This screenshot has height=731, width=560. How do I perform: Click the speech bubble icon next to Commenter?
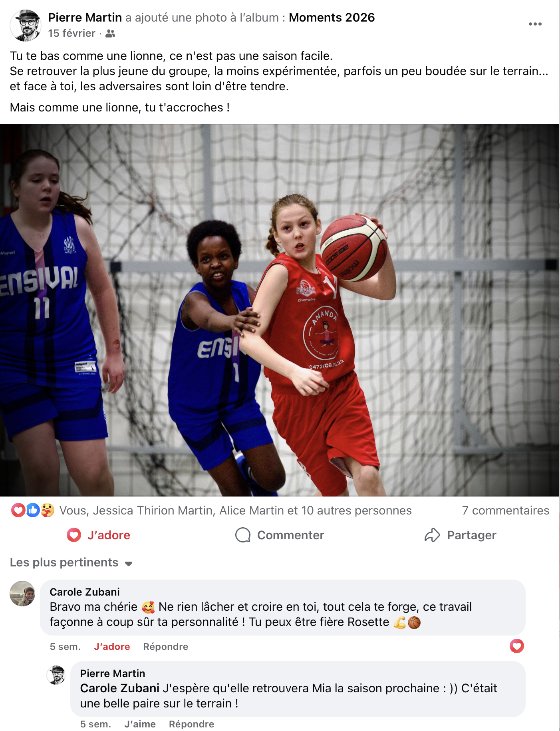click(x=243, y=535)
